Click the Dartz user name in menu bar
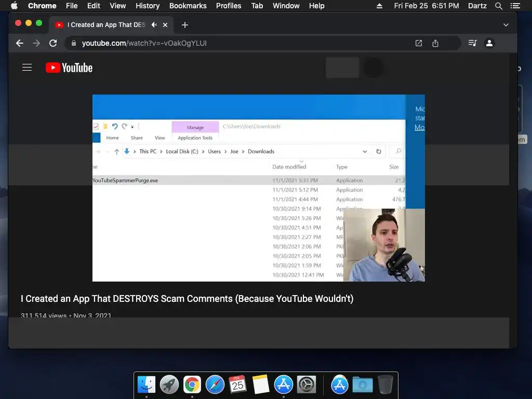 coord(477,6)
